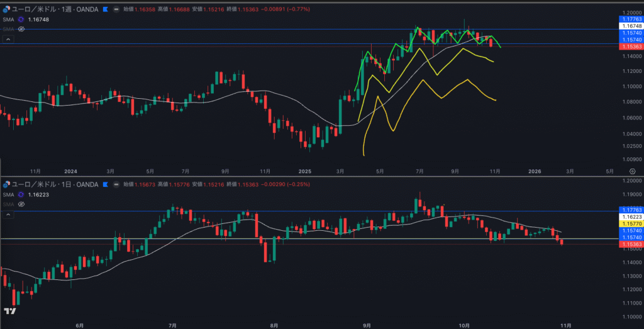Click the purple SMA indicator icon on daily chart

point(21,194)
